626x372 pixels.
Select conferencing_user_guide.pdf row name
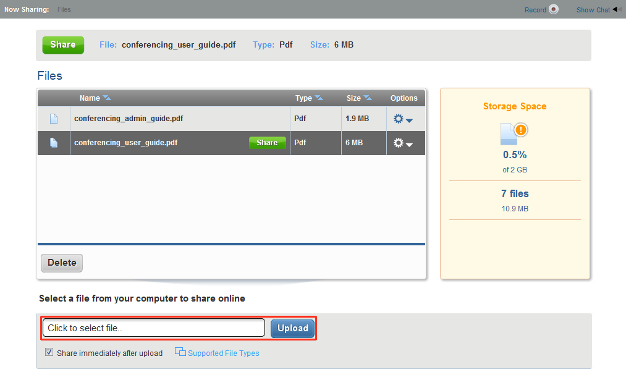point(126,142)
